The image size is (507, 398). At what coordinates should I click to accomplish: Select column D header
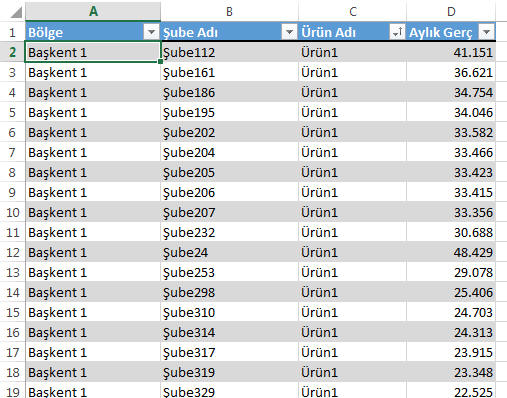tap(451, 11)
